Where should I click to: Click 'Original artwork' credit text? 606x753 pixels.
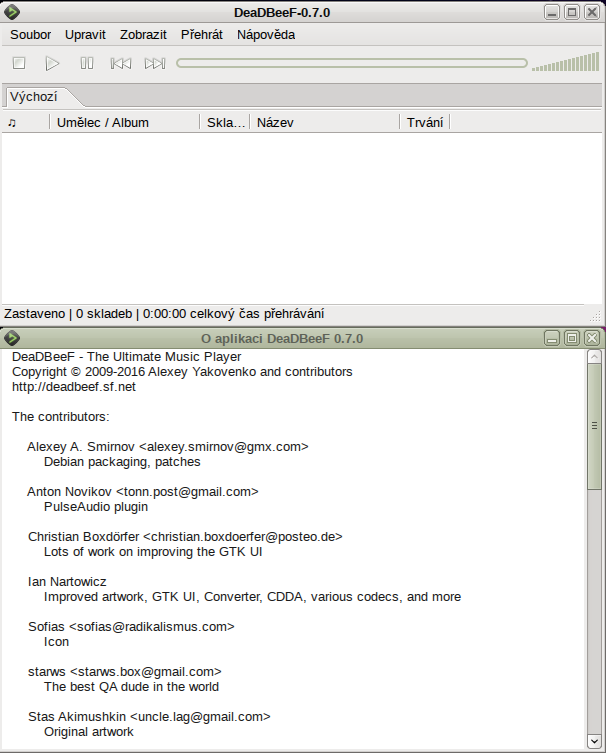[89, 731]
